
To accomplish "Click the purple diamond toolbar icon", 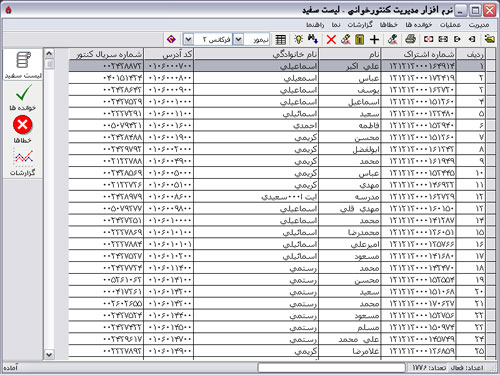I will [171, 39].
